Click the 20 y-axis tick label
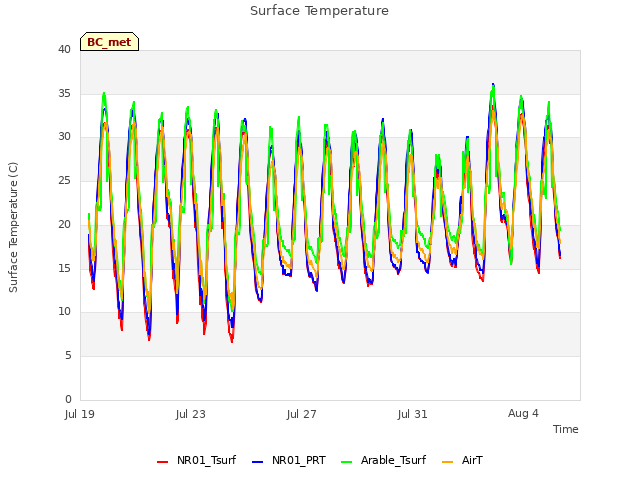Screen dimensions: 640x480 pos(64,224)
